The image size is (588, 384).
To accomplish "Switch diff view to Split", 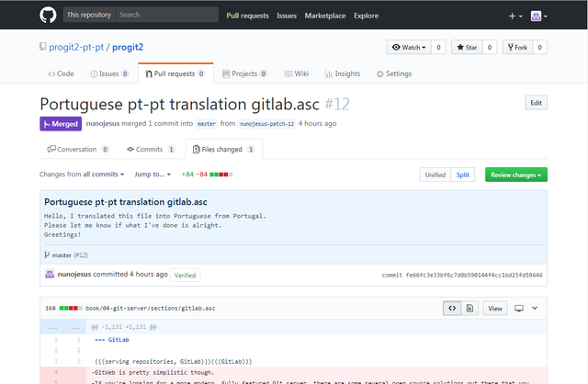I will pyautogui.click(x=463, y=175).
